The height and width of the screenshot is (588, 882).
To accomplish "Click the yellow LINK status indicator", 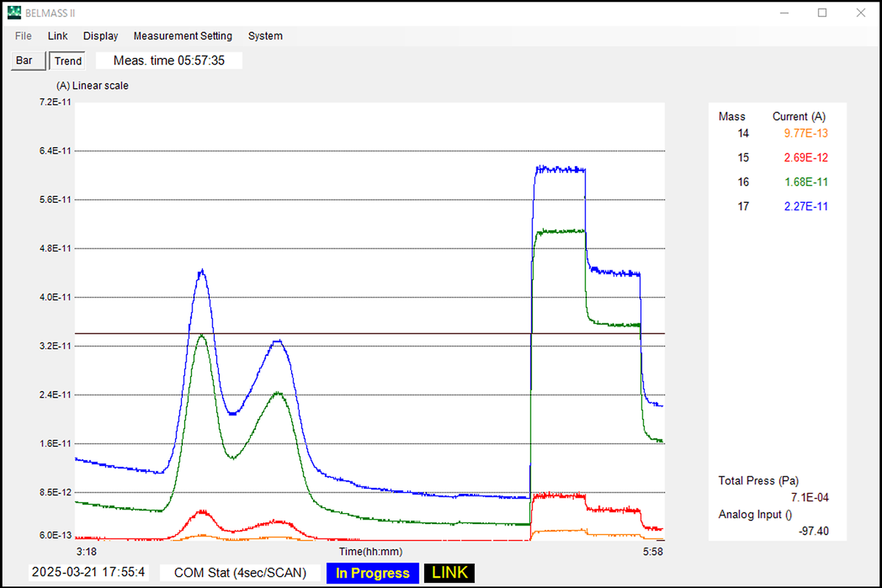I will [x=449, y=573].
